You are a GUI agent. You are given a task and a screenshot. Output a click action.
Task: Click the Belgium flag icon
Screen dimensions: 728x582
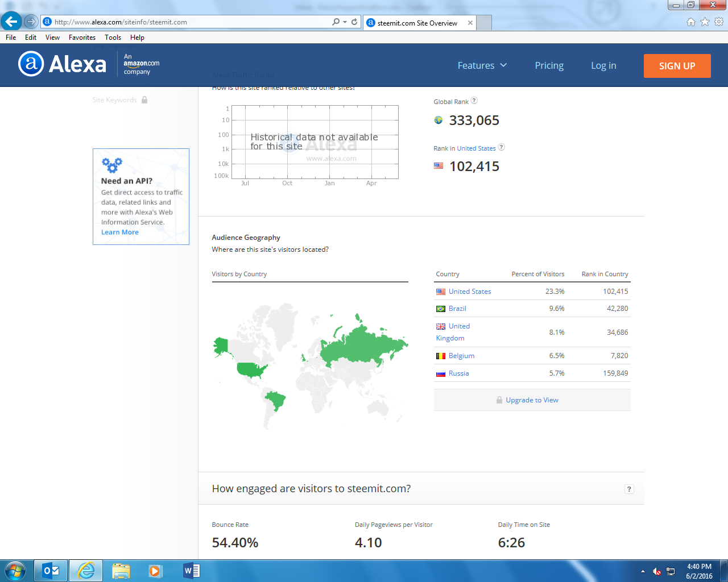click(x=441, y=356)
